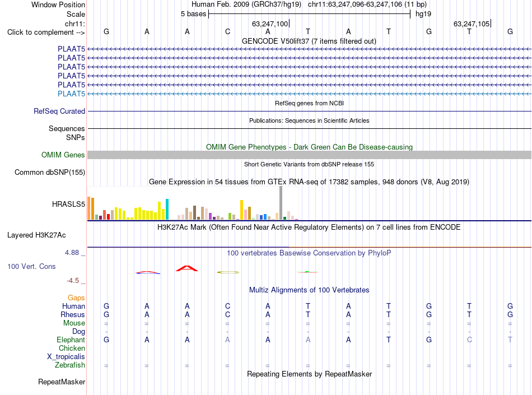532x395 pixels.
Task: Click the Window Position label
Action: pyautogui.click(x=58, y=4)
